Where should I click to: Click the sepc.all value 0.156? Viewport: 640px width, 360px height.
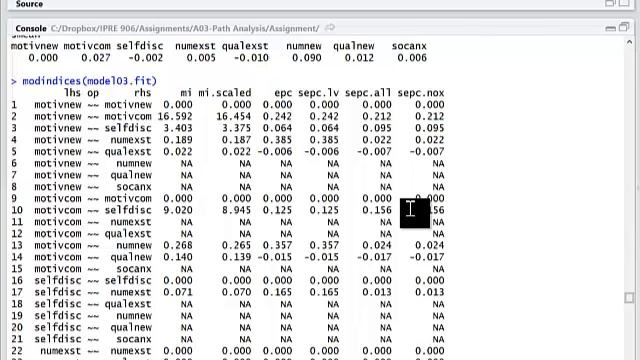pyautogui.click(x=377, y=210)
